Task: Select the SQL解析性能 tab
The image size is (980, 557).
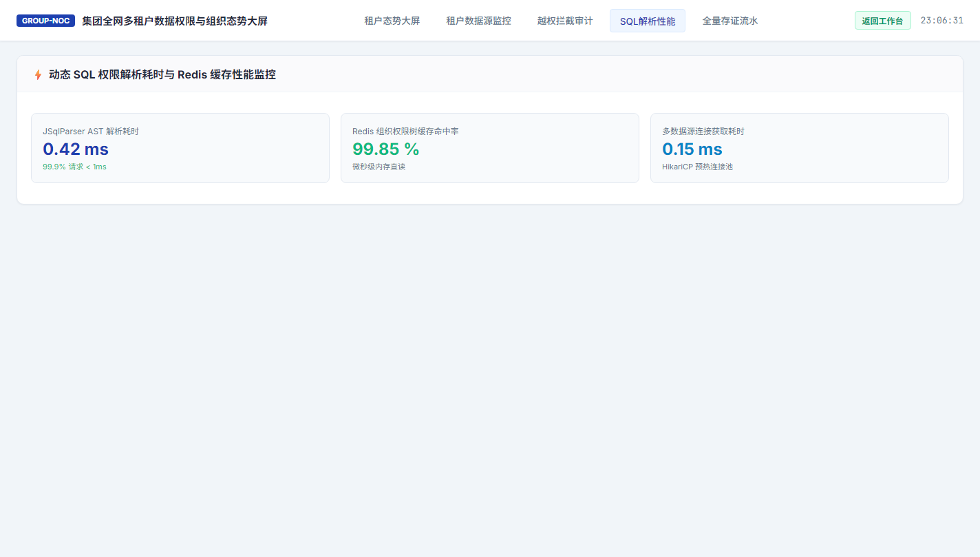Action: point(648,21)
